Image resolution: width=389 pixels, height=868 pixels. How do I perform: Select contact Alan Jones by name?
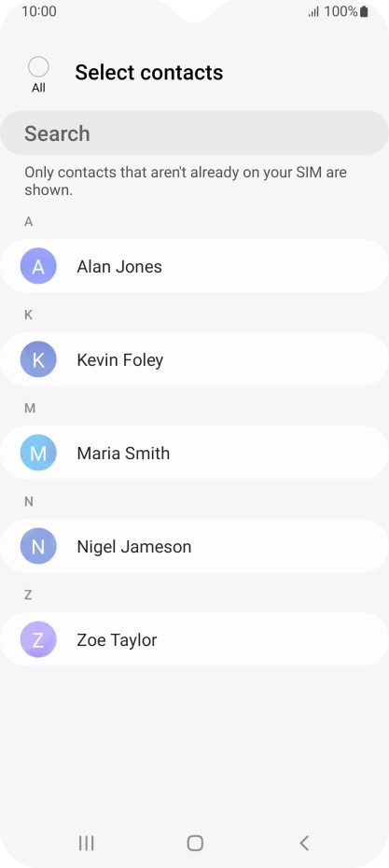(119, 267)
